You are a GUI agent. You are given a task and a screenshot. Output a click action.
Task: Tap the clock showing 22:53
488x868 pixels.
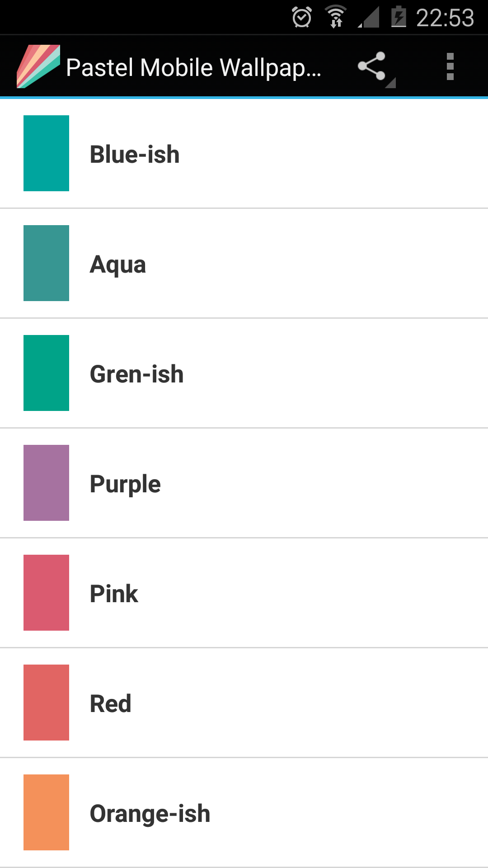pyautogui.click(x=445, y=17)
